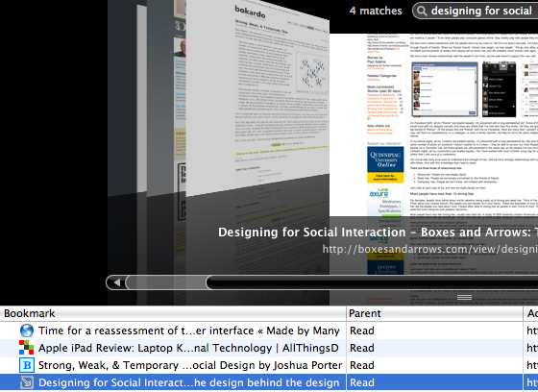
Task: Click the boxesandarrows.com URL under preview title
Action: coord(430,249)
